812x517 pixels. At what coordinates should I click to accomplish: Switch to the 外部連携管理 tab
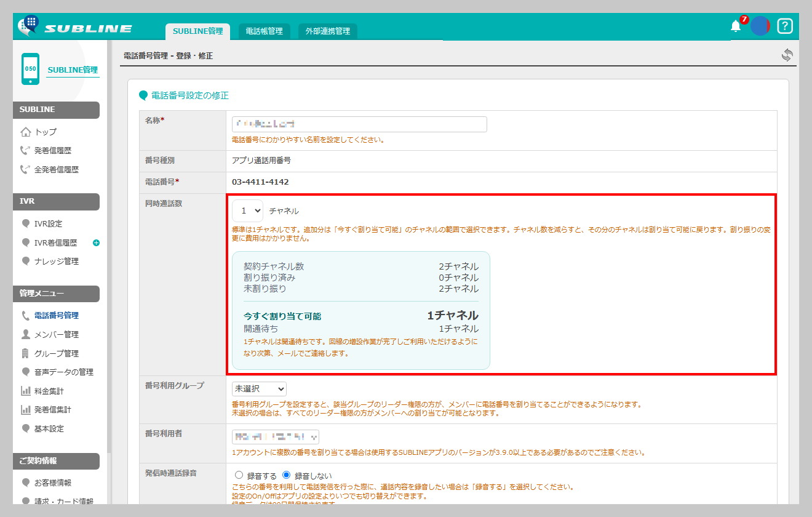(x=327, y=31)
